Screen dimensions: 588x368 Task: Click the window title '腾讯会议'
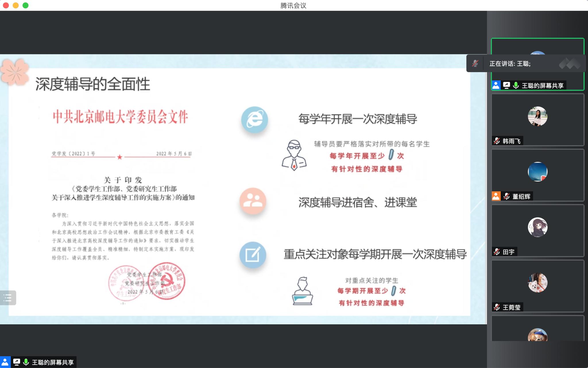[293, 5]
